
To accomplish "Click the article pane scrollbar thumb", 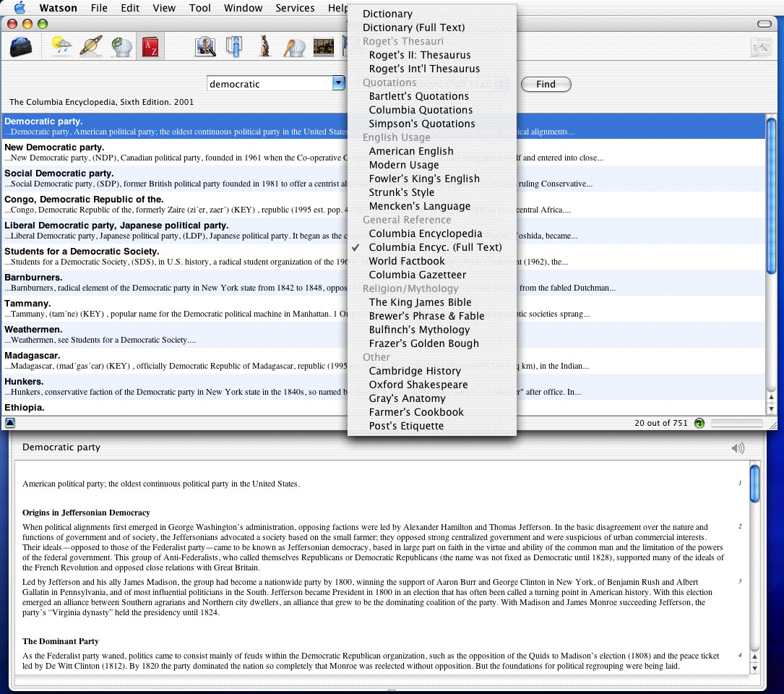I will point(754,484).
